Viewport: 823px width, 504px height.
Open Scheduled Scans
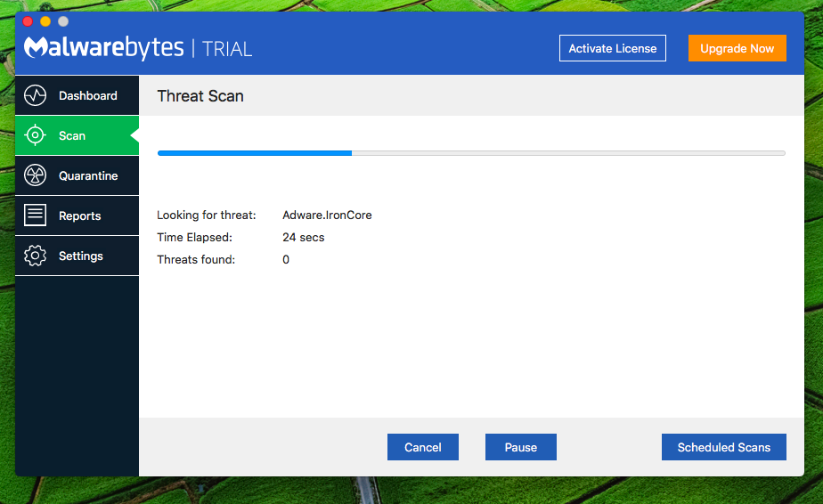click(x=724, y=447)
